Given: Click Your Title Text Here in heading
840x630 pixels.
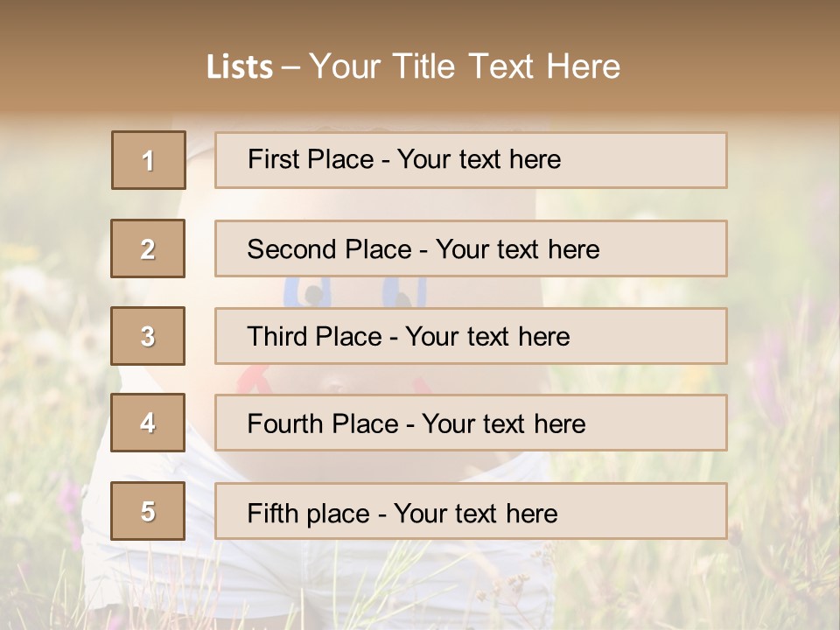Looking at the screenshot, I should point(465,67).
